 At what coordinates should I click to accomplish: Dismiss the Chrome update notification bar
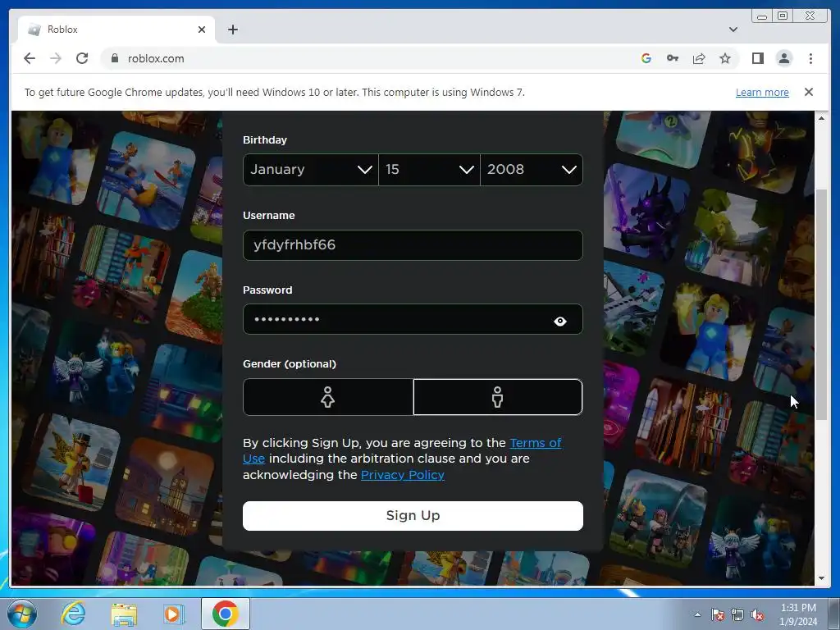click(x=808, y=92)
